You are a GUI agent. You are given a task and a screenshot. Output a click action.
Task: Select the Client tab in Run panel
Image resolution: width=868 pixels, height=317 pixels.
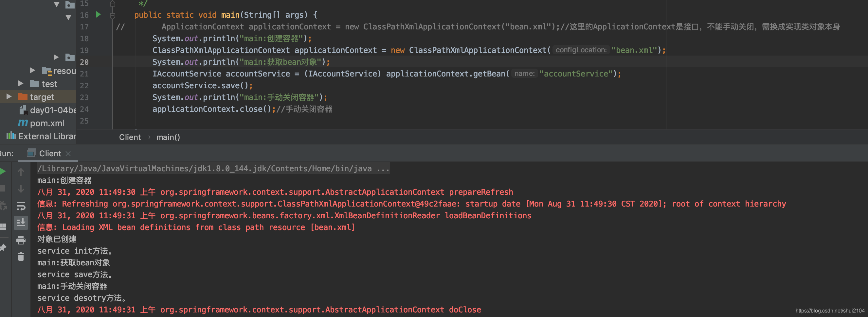[x=50, y=154]
